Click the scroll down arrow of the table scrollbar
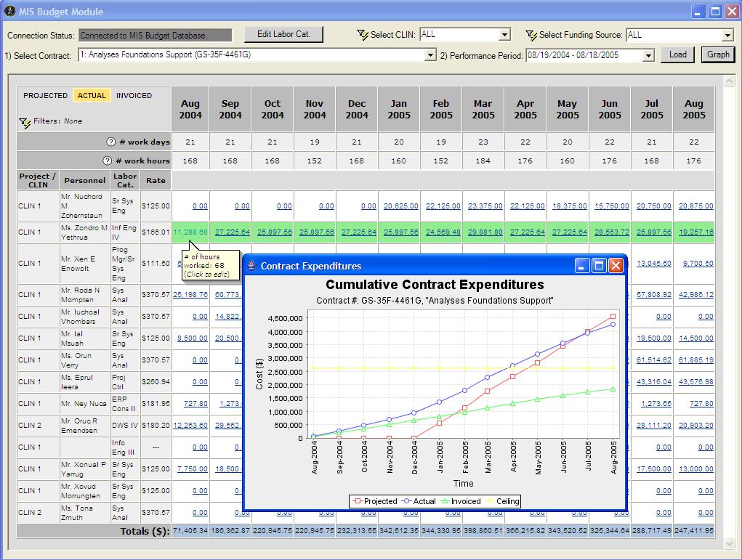Image resolution: width=742 pixels, height=560 pixels. [729, 544]
